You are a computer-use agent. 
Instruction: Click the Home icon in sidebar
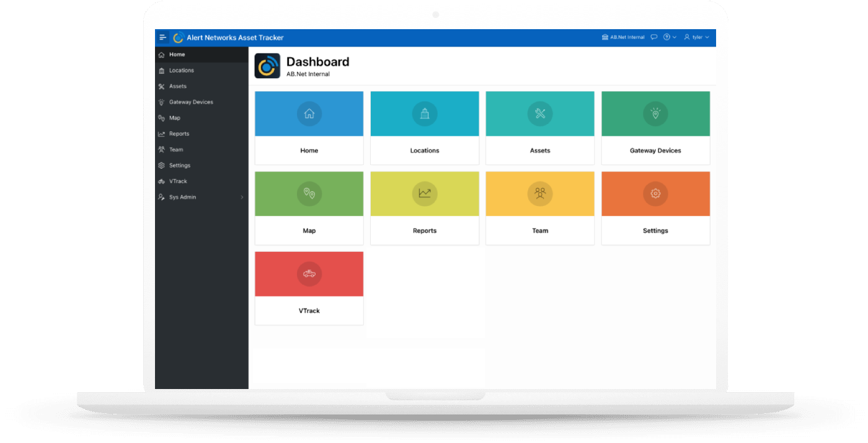[161, 55]
